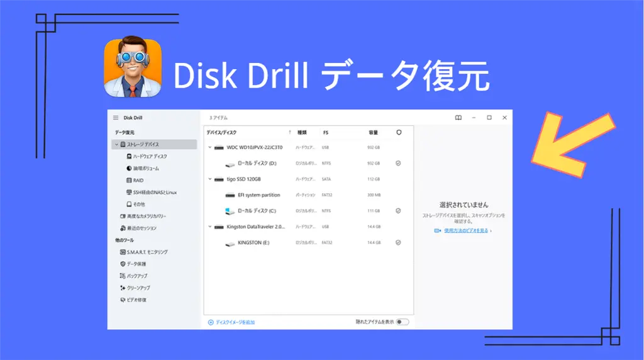Click protection shield in KINGSTON (E:) row

pos(398,242)
